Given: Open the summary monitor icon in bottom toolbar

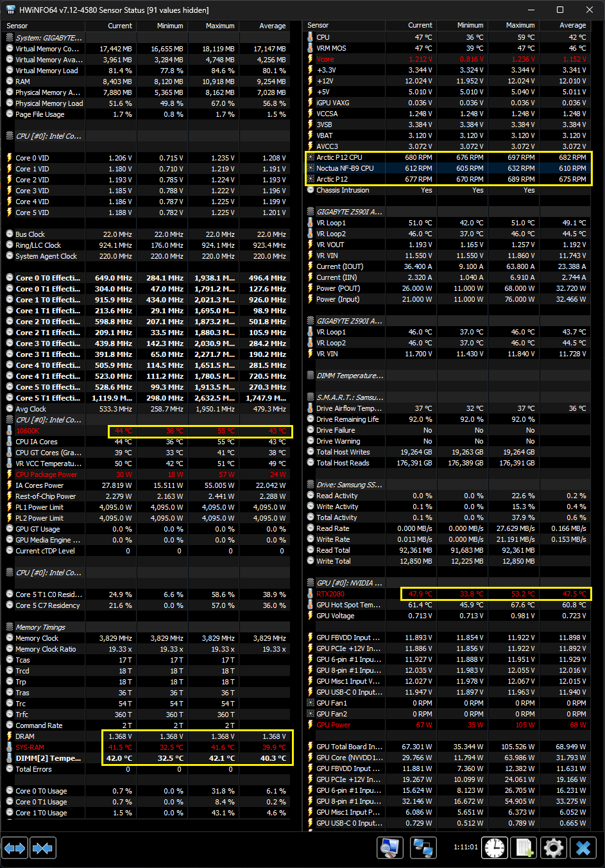Looking at the screenshot, I should click(x=389, y=847).
